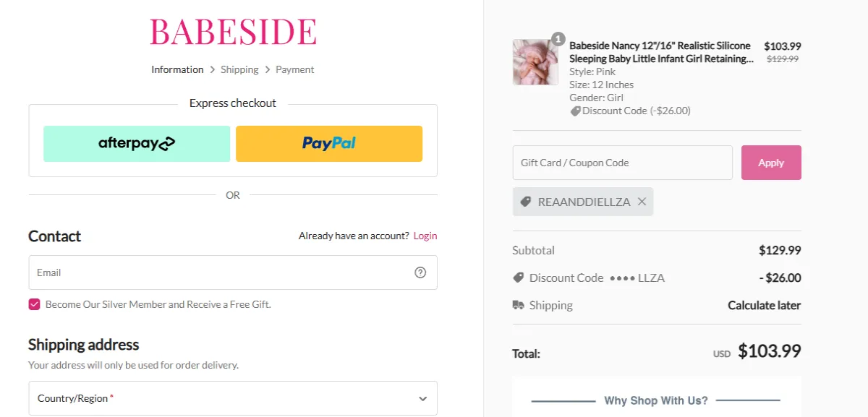Click the discount tag icon beside REAANDDIELLZA
This screenshot has height=417, width=868.
(x=526, y=201)
